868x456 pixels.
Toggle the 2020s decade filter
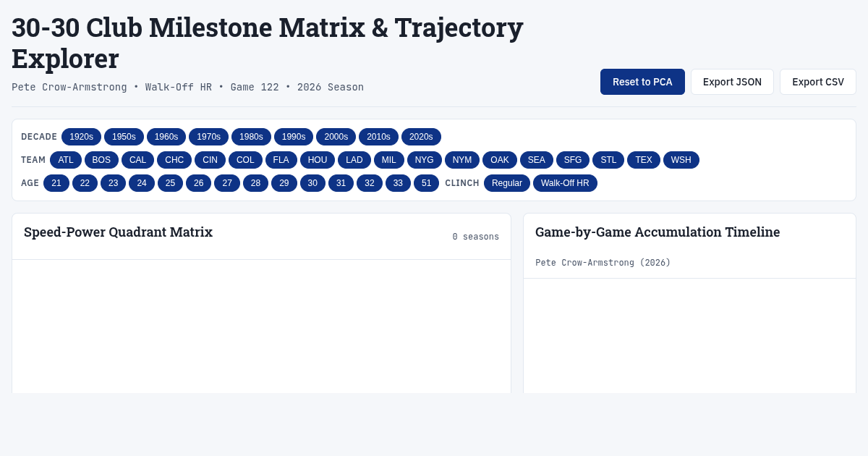(x=421, y=137)
